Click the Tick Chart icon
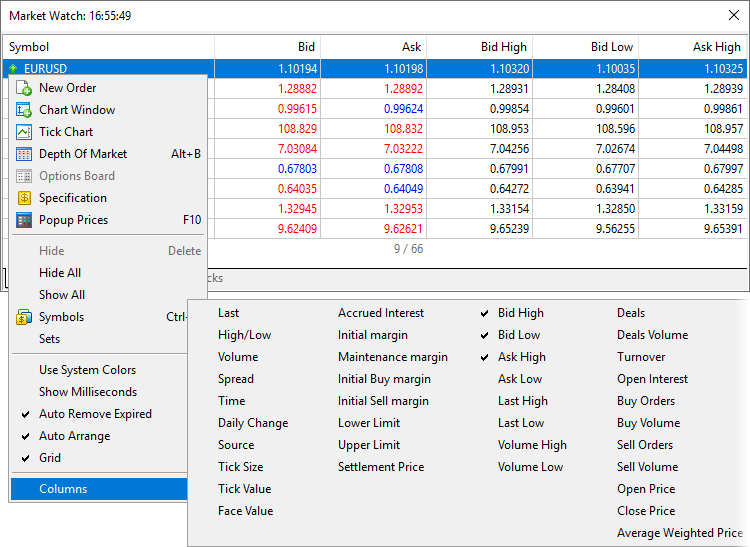Screen dimensions: 750x547 pos(24,132)
